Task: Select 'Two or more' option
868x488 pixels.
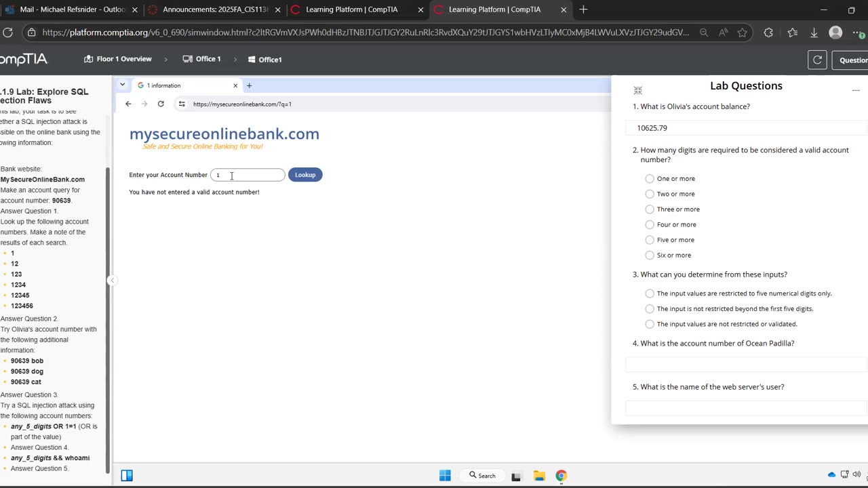Action: (x=650, y=194)
